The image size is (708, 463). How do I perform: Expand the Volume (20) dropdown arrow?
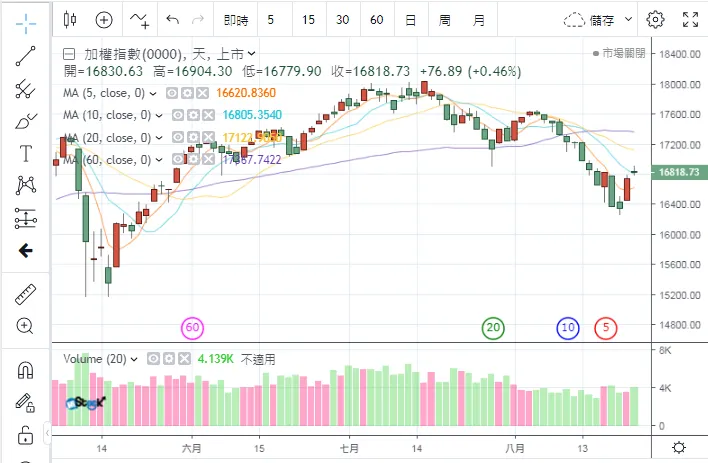(134, 360)
